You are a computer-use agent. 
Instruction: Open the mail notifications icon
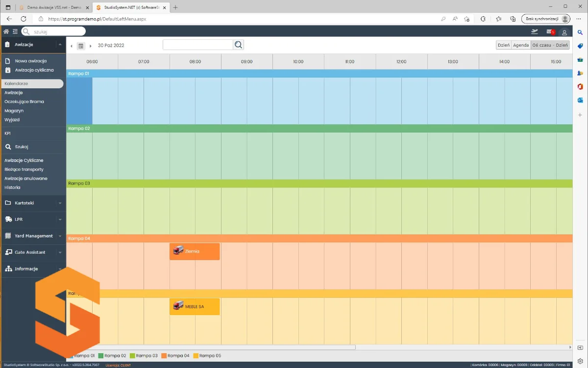(549, 32)
